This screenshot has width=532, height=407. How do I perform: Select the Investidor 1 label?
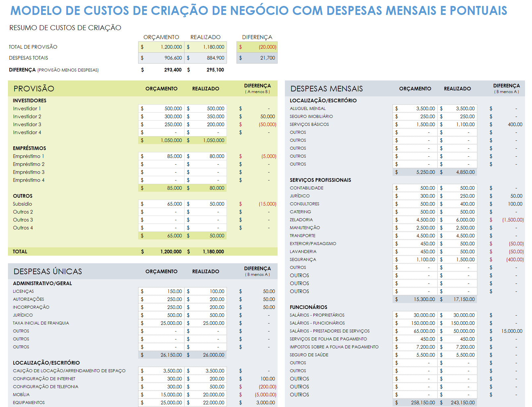[x=27, y=109]
